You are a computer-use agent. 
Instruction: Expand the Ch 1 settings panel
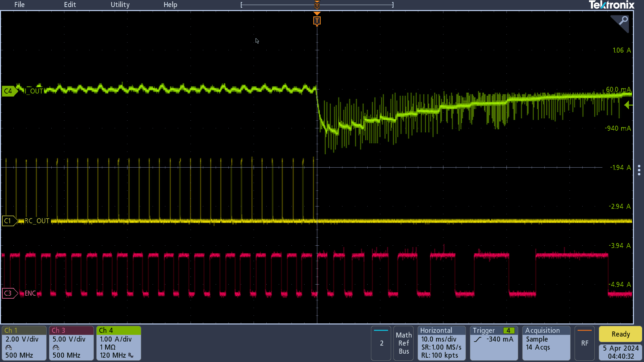24,343
